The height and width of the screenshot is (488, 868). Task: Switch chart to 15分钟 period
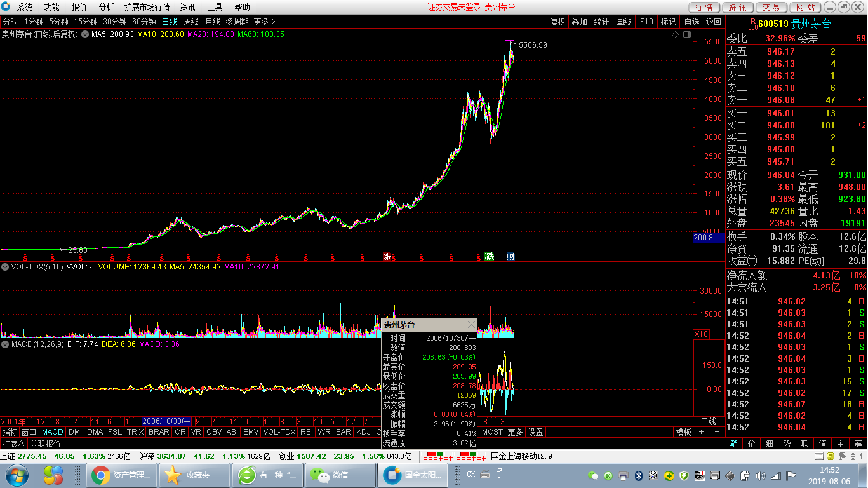[86, 22]
